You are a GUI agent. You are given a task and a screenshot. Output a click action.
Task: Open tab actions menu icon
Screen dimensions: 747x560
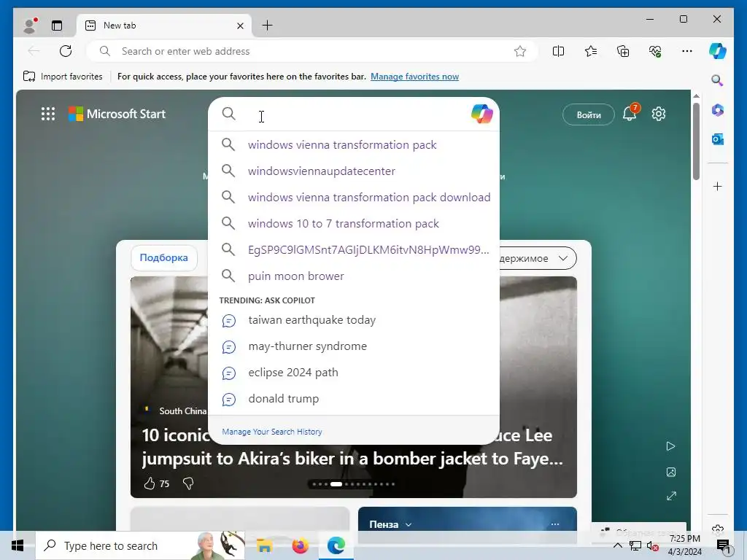pos(57,26)
